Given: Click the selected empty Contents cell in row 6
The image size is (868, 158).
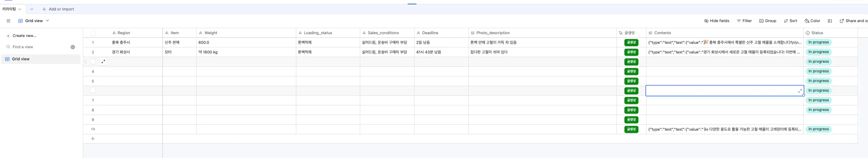Looking at the screenshot, I should pyautogui.click(x=724, y=90).
